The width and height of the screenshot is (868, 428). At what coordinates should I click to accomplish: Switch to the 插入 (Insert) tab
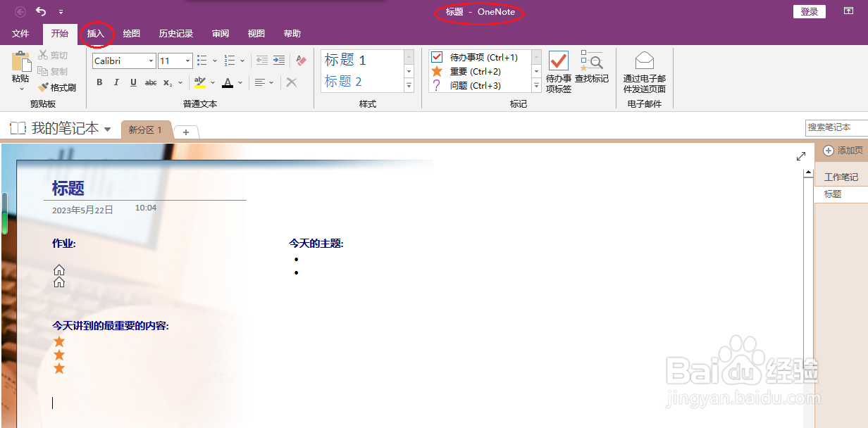(x=95, y=34)
